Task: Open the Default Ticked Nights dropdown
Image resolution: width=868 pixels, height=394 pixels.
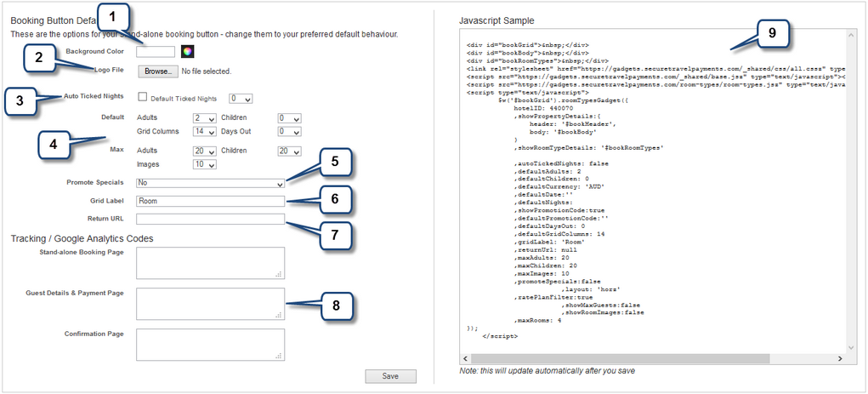Action: 241,99
